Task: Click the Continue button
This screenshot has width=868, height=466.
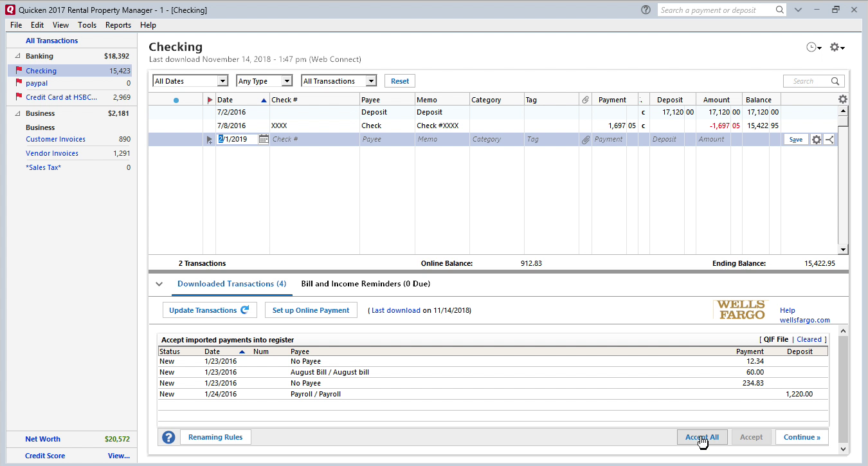Action: click(x=802, y=437)
